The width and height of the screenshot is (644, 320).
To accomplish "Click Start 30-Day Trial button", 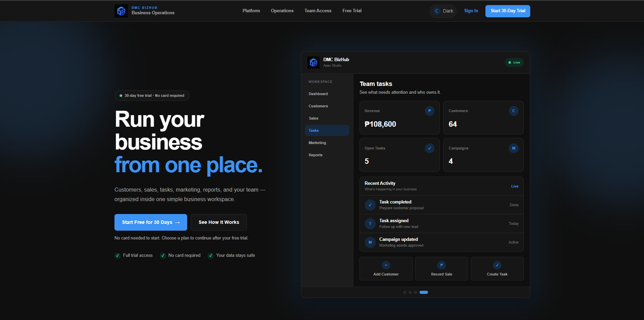I will [x=508, y=11].
